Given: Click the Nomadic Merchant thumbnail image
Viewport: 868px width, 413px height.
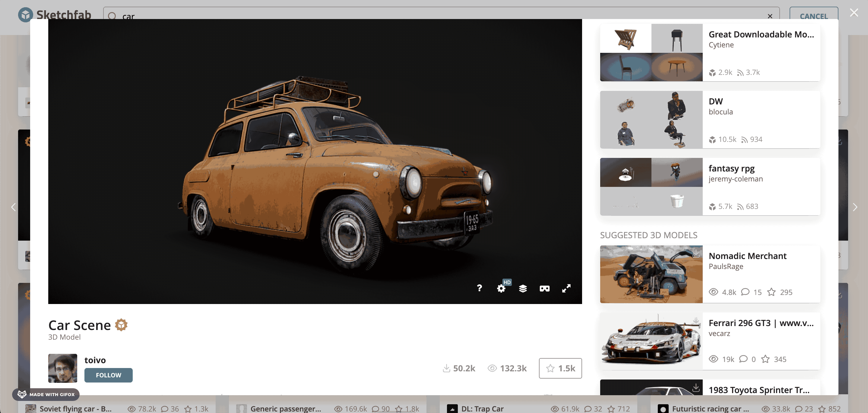Looking at the screenshot, I should pos(651,274).
